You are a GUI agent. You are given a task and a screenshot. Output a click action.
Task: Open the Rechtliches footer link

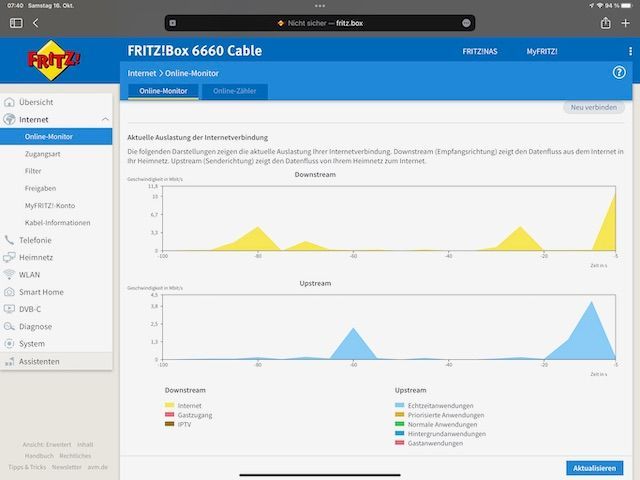click(75, 456)
